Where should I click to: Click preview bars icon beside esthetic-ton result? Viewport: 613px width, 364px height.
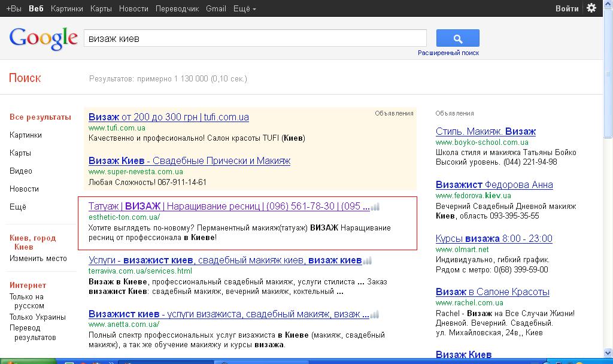[375, 207]
